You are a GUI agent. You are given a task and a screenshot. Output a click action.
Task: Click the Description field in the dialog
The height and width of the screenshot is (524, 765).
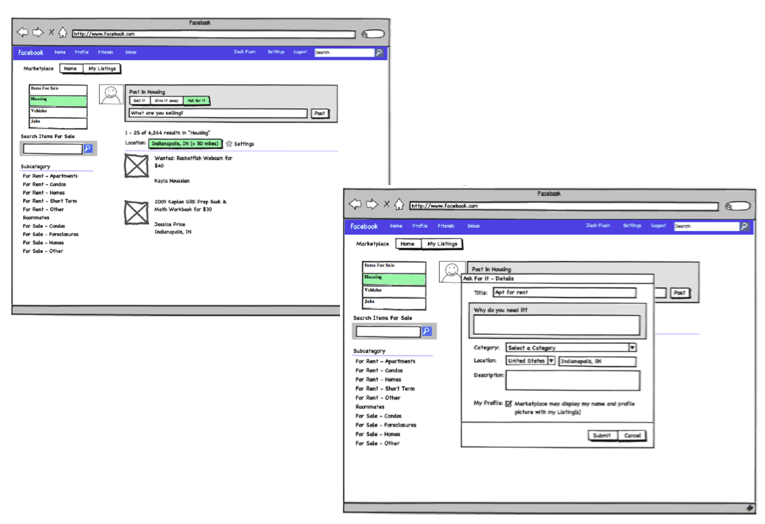[x=572, y=380]
